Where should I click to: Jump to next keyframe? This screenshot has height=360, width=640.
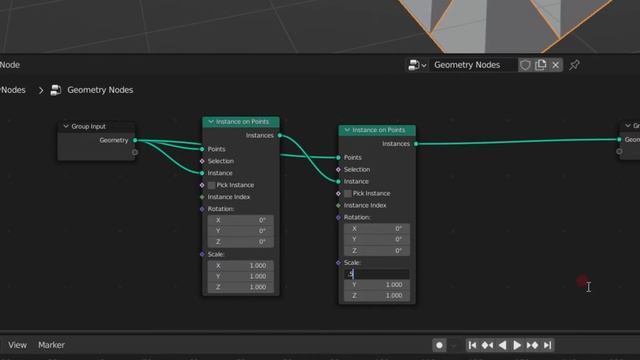(x=532, y=345)
